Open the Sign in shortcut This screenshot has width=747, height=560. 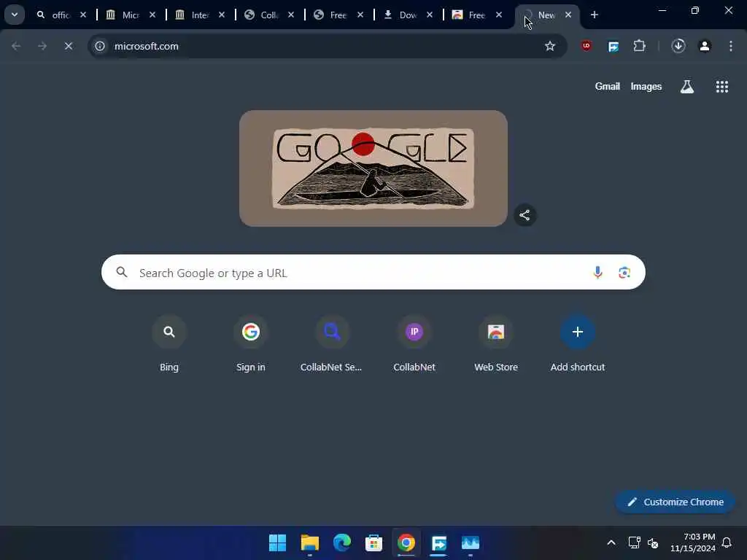tap(251, 344)
